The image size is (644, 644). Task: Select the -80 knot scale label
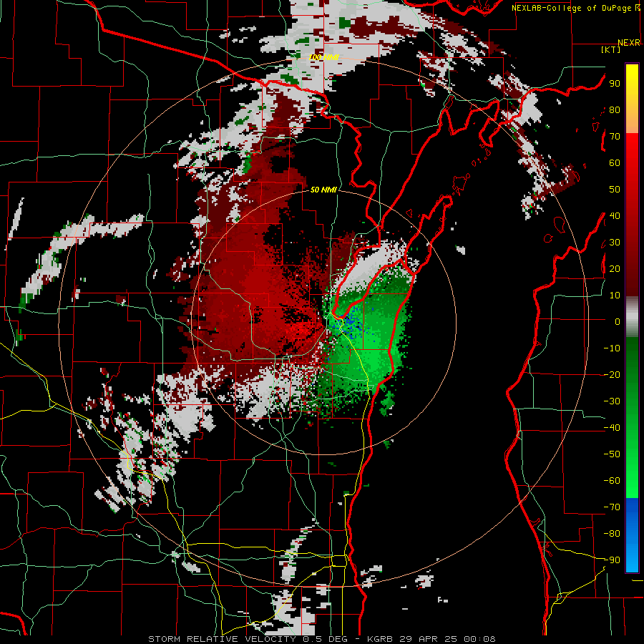pyautogui.click(x=612, y=534)
